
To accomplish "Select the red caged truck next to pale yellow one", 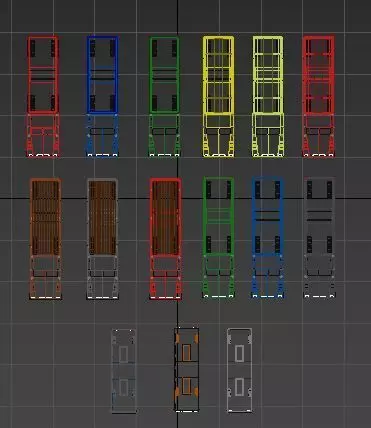I will click(x=319, y=96).
